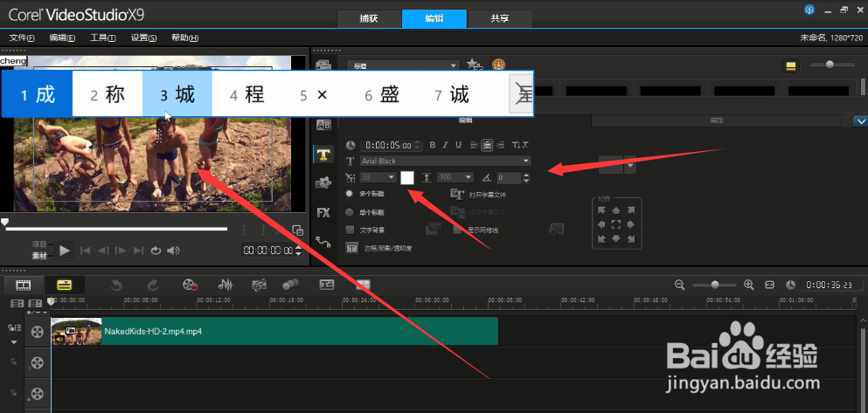Switch to Timeline view

[65, 286]
